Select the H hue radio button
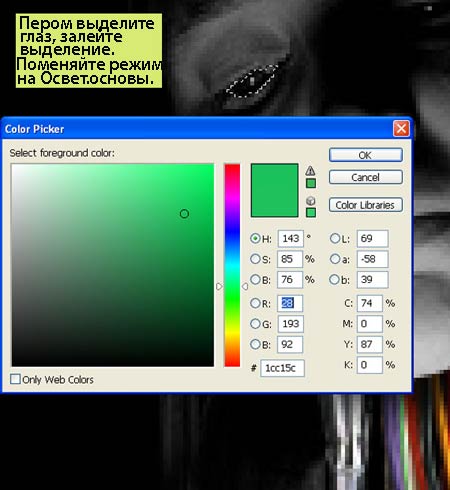450x490 pixels. coord(255,238)
